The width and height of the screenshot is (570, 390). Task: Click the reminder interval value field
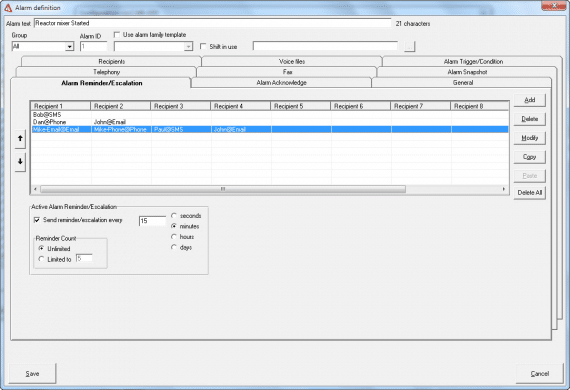[x=152, y=221]
